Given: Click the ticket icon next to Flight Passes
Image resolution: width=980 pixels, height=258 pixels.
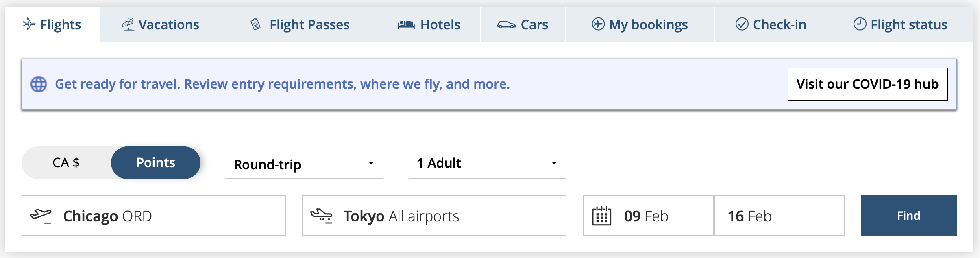Looking at the screenshot, I should pos(255,24).
